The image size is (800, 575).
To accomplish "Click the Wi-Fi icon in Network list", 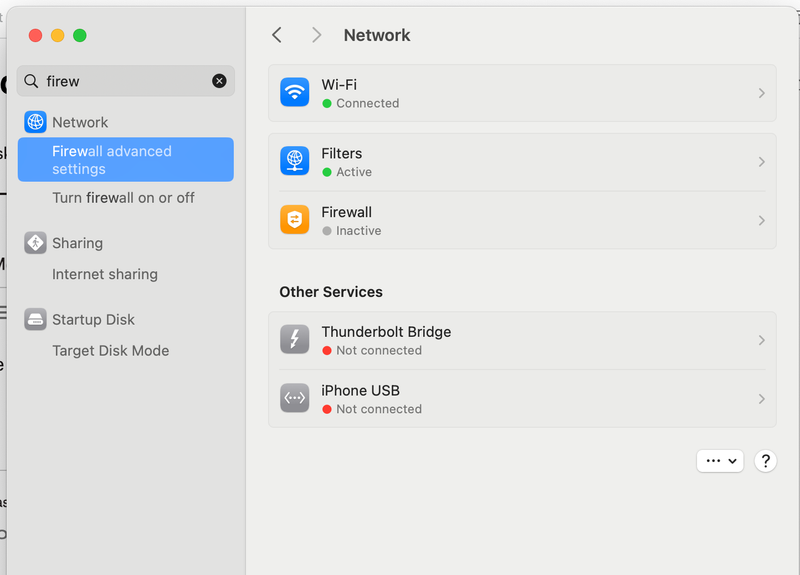I will click(295, 93).
